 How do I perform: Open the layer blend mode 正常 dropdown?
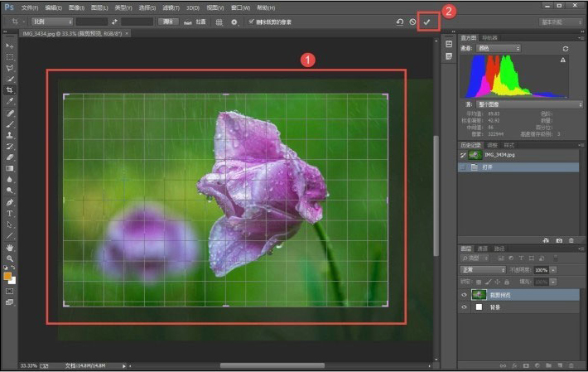point(483,270)
